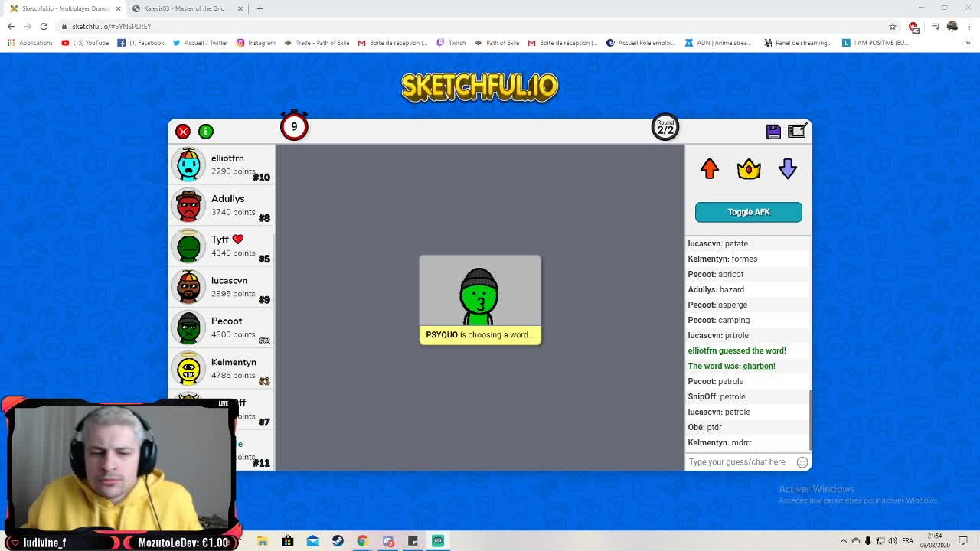Close the Kalevis03 tab
Image resolution: width=980 pixels, height=551 pixels.
(x=240, y=8)
